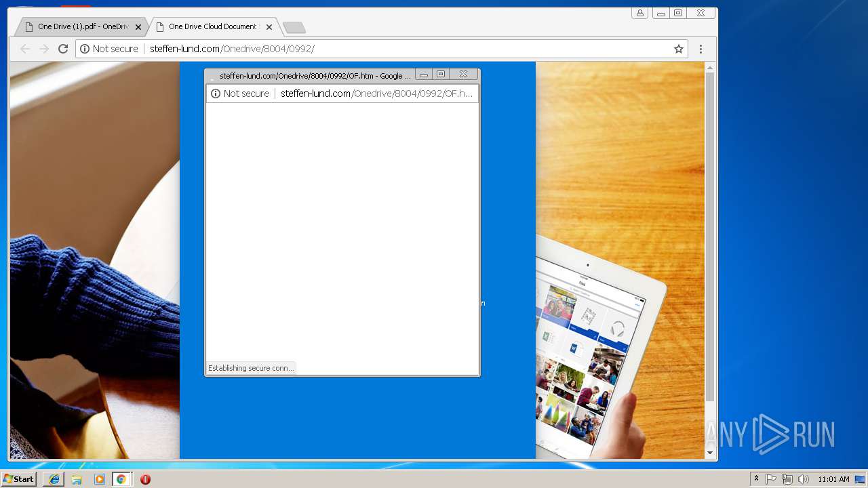Click the Not secure info icon in main window
This screenshot has width=868, height=488.
tap(85, 49)
